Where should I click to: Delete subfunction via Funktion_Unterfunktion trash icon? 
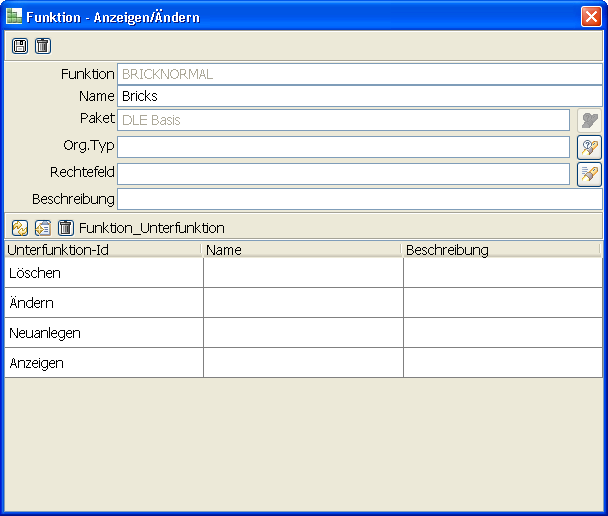(x=66, y=228)
